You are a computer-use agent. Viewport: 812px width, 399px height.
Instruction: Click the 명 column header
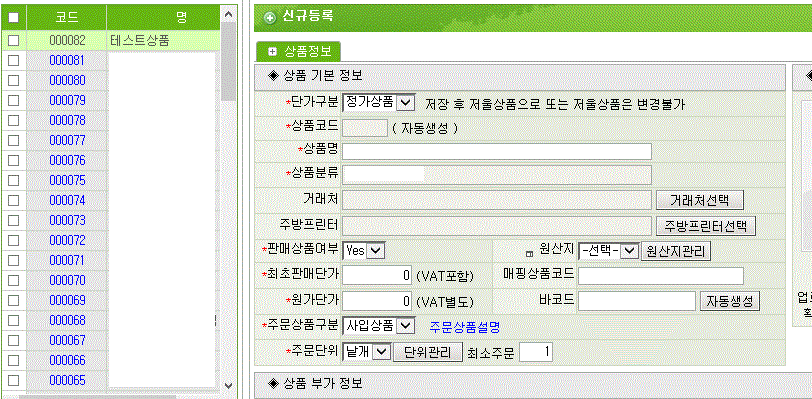pyautogui.click(x=163, y=18)
